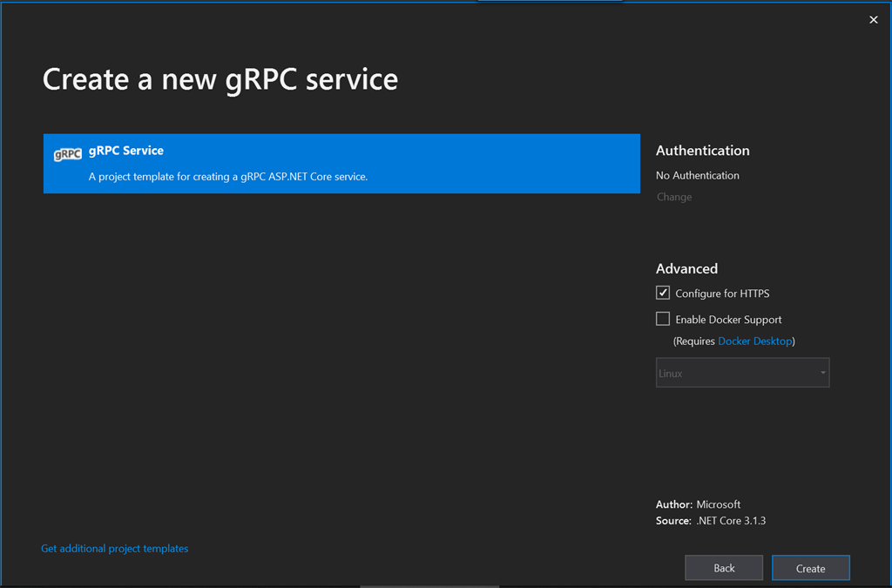The width and height of the screenshot is (892, 588).
Task: Click the Create button
Action: pos(811,567)
